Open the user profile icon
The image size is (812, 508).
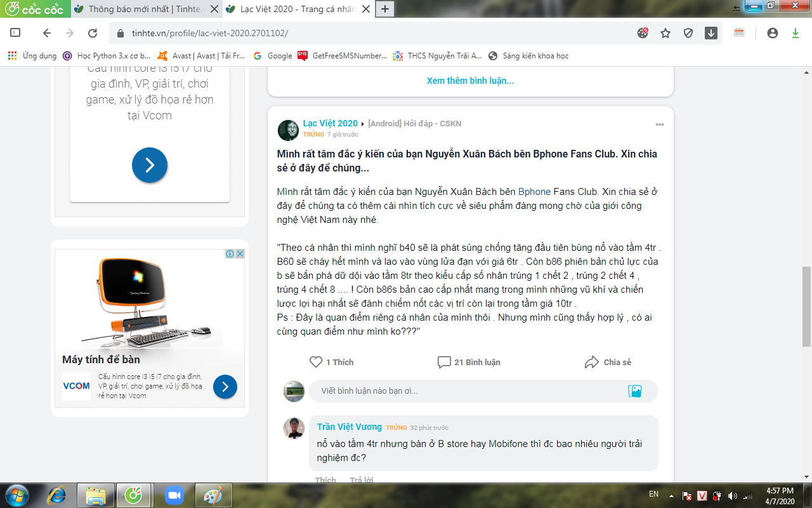pyautogui.click(x=772, y=33)
